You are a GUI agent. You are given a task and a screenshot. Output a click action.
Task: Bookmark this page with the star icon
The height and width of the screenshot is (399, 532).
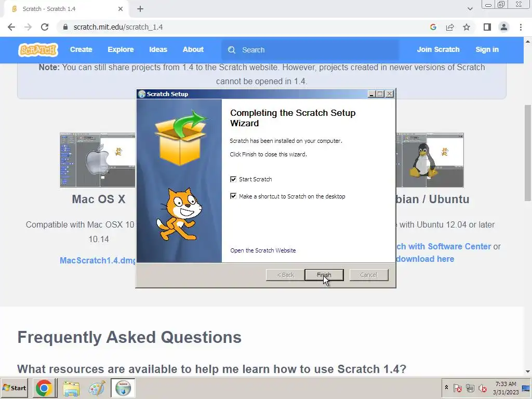click(467, 27)
